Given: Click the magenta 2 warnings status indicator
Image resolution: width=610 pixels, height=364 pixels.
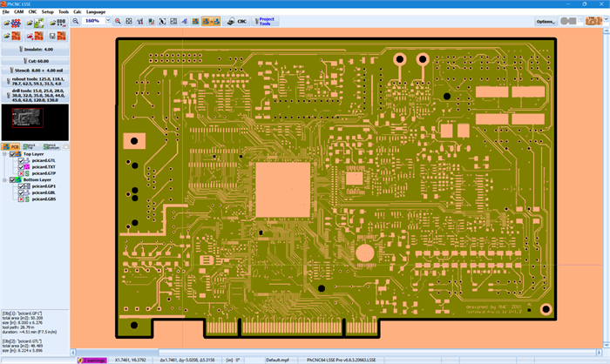Looking at the screenshot, I should pos(91,361).
